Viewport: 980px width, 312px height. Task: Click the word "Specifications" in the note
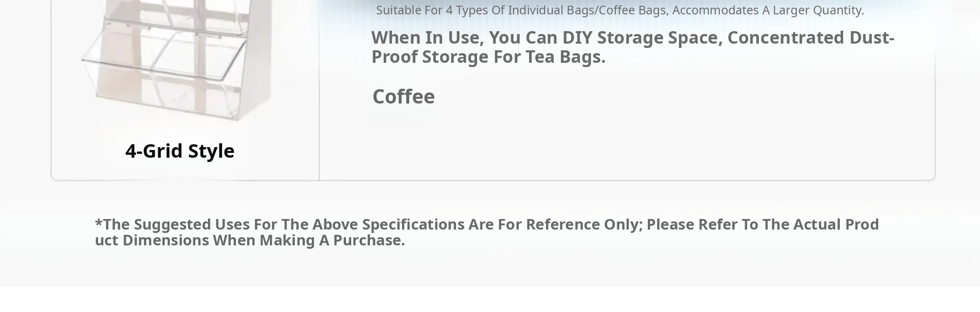pos(413,224)
